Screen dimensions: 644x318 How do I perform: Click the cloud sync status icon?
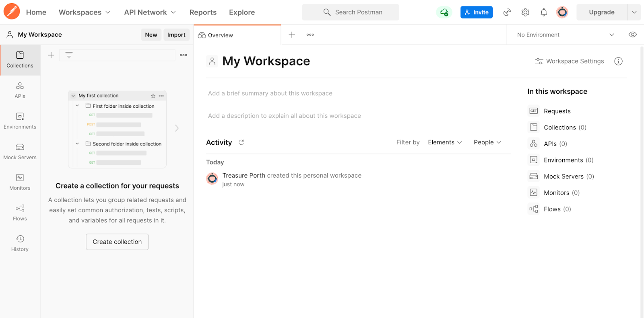(x=444, y=12)
